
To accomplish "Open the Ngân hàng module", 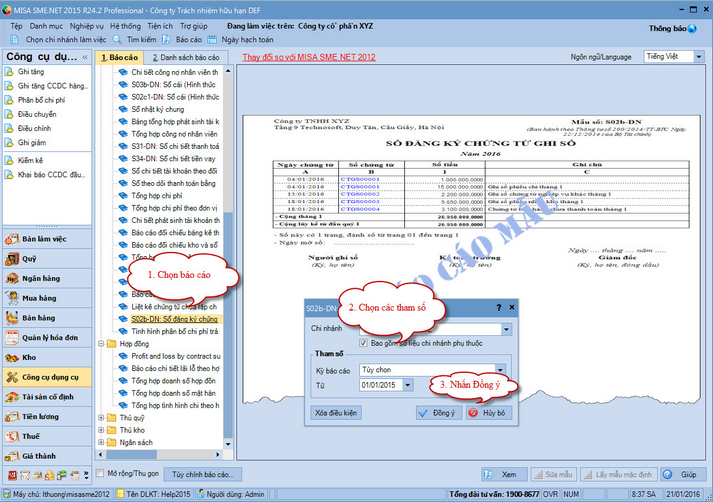I will (x=47, y=278).
